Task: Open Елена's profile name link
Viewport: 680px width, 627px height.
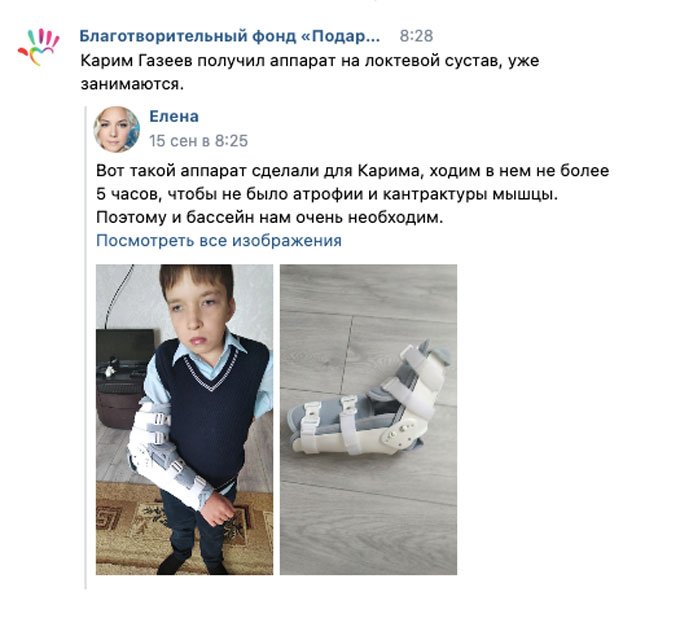Action: click(x=174, y=116)
